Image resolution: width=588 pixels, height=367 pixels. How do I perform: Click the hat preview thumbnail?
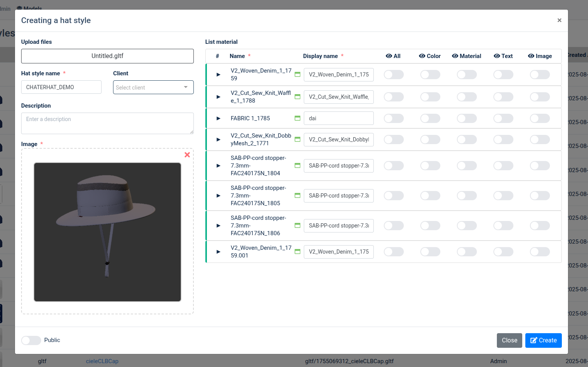click(x=107, y=232)
